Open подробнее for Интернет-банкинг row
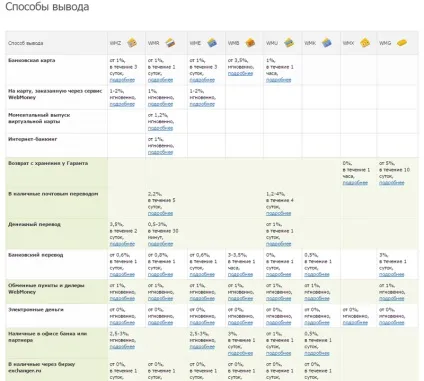The width and height of the screenshot is (424, 381). (160, 152)
